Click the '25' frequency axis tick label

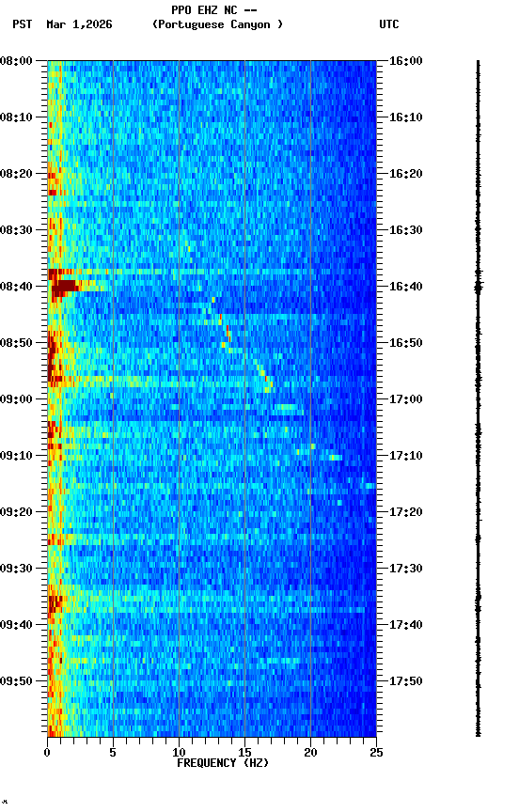click(x=376, y=753)
